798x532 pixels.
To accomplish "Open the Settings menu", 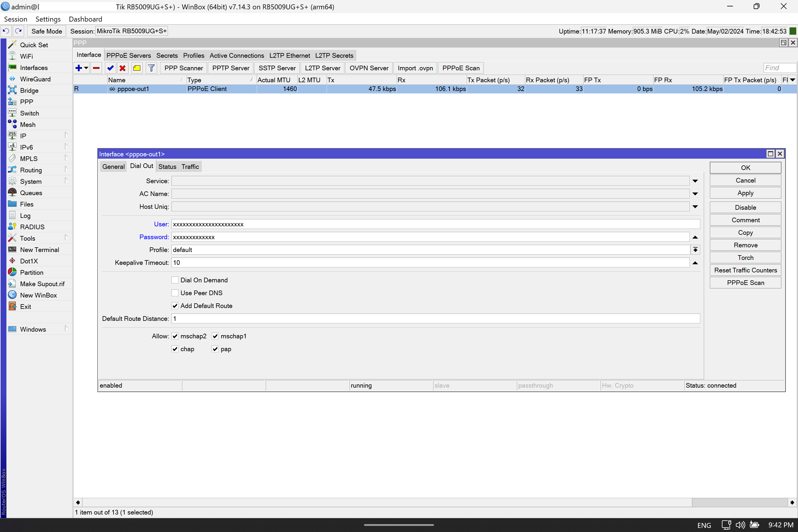I will tap(48, 19).
